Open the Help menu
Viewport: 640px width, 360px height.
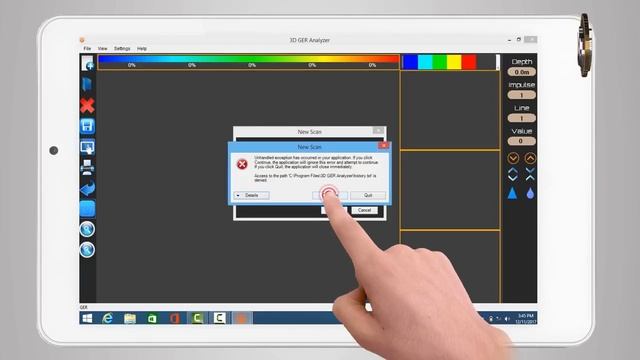pyautogui.click(x=142, y=49)
